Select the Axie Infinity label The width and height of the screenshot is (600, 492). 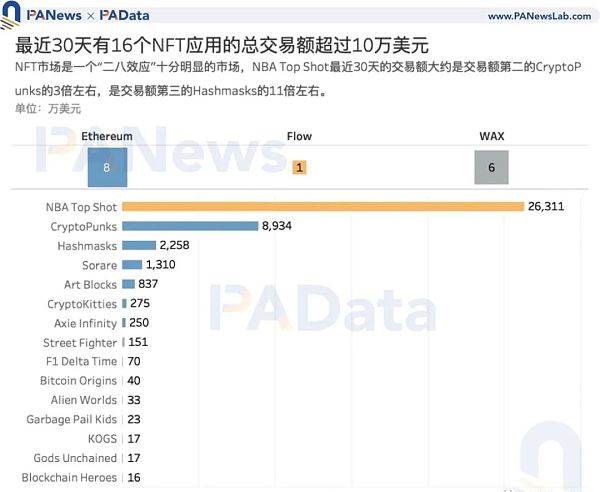(85, 323)
